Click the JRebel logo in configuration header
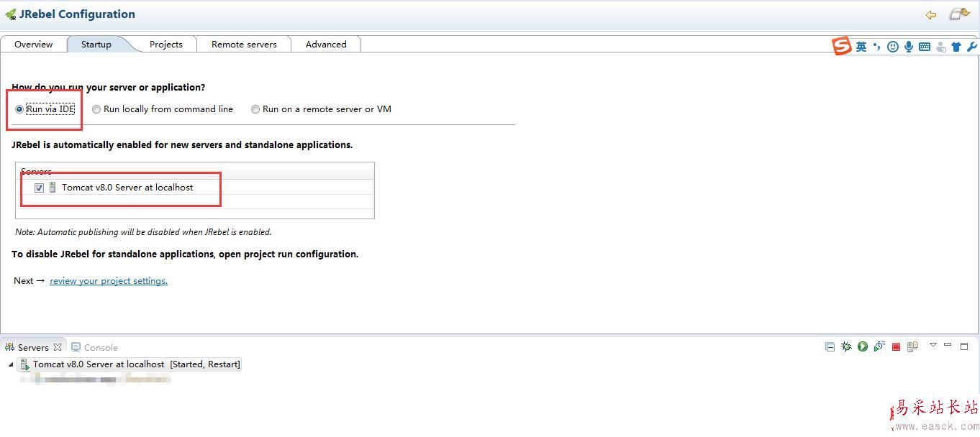Image resolution: width=980 pixels, height=437 pixels. (10, 14)
